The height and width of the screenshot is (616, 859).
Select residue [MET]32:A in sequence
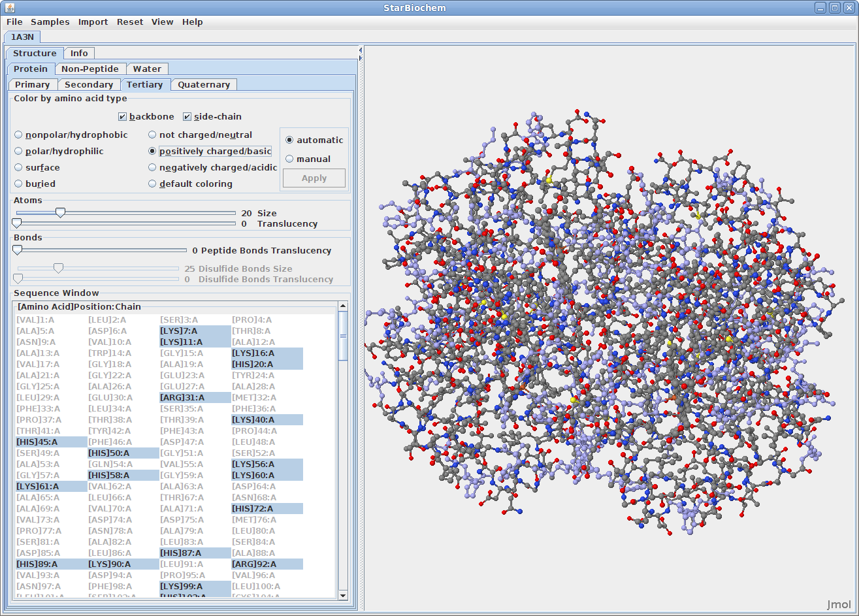pos(267,398)
